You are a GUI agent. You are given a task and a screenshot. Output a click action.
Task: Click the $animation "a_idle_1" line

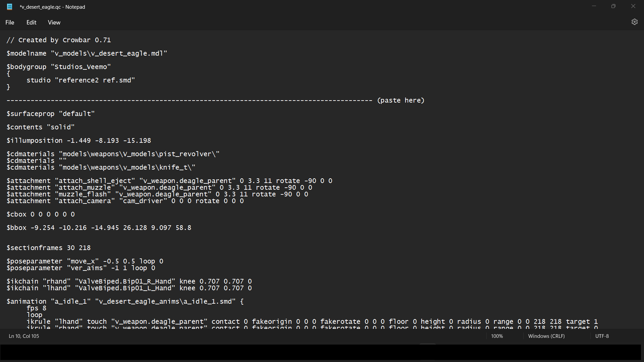click(125, 302)
